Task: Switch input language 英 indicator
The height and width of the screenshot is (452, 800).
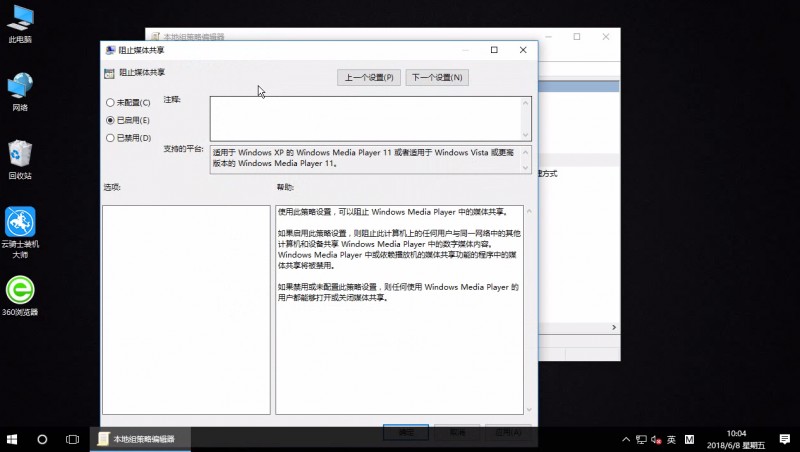Action: tap(671, 439)
